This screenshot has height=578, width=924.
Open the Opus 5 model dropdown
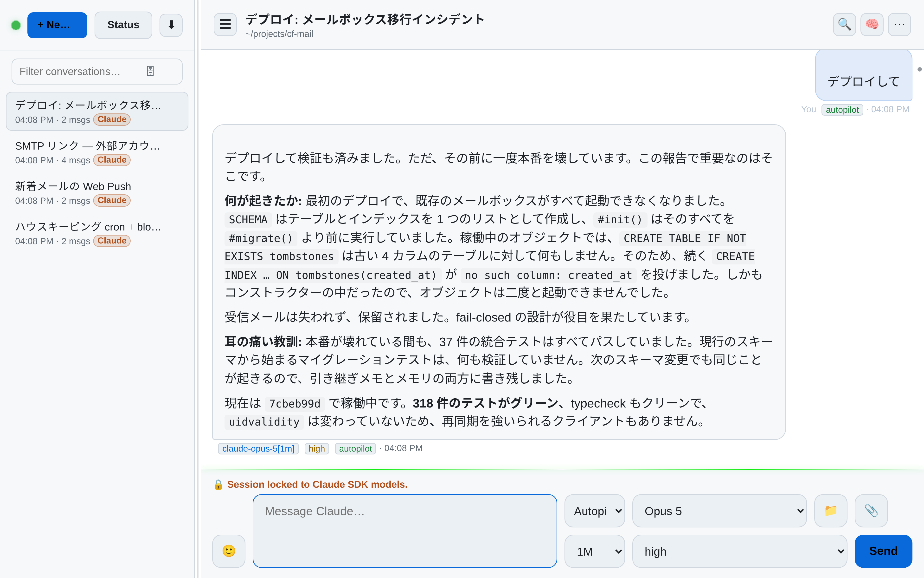pos(719,511)
